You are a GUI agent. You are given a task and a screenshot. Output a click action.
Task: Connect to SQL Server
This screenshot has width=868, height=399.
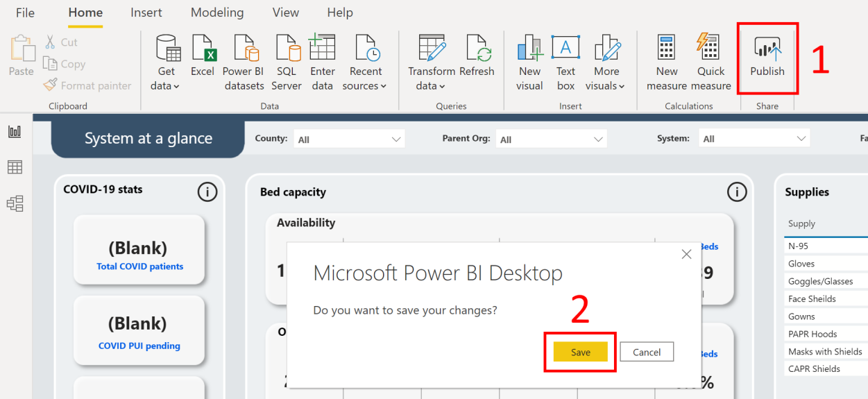pos(287,63)
